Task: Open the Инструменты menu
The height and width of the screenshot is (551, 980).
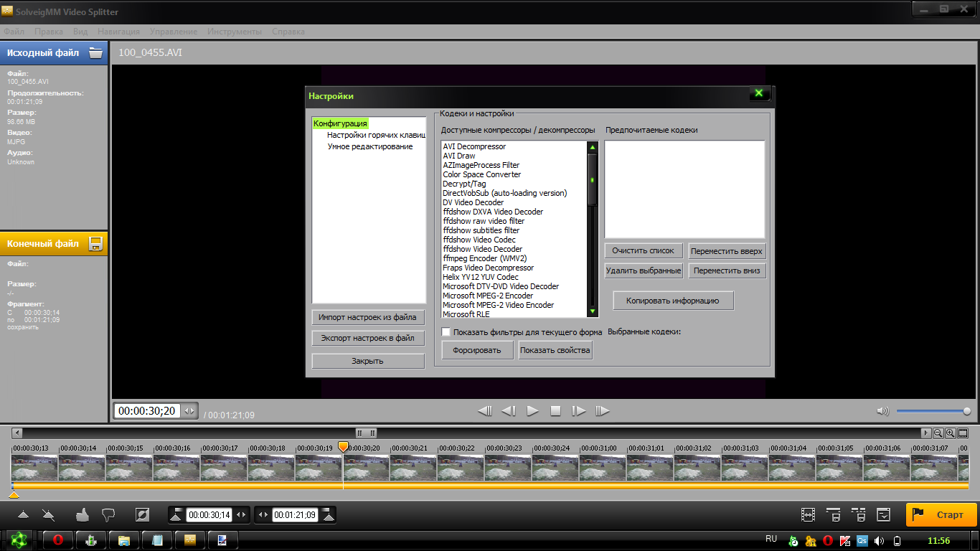Action: click(x=235, y=32)
